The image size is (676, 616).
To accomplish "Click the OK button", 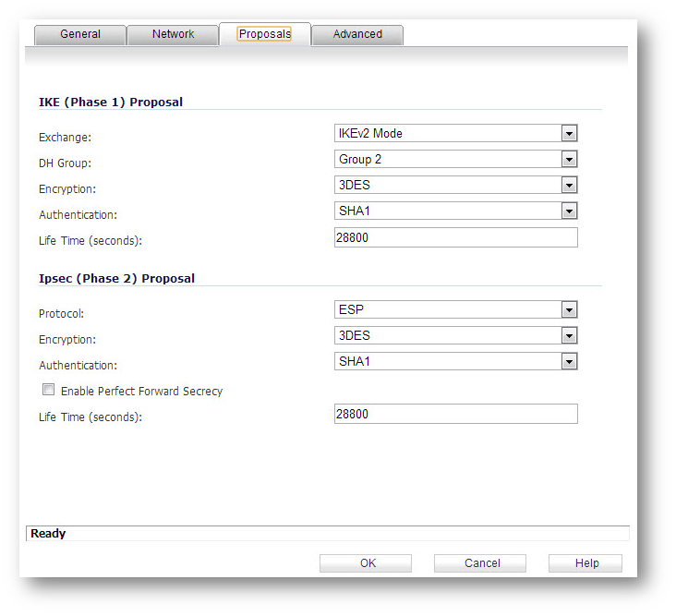I will pyautogui.click(x=366, y=563).
